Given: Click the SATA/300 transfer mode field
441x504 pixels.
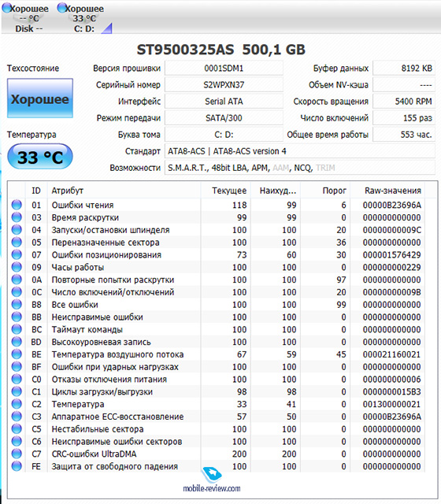Looking at the screenshot, I should tap(224, 118).
